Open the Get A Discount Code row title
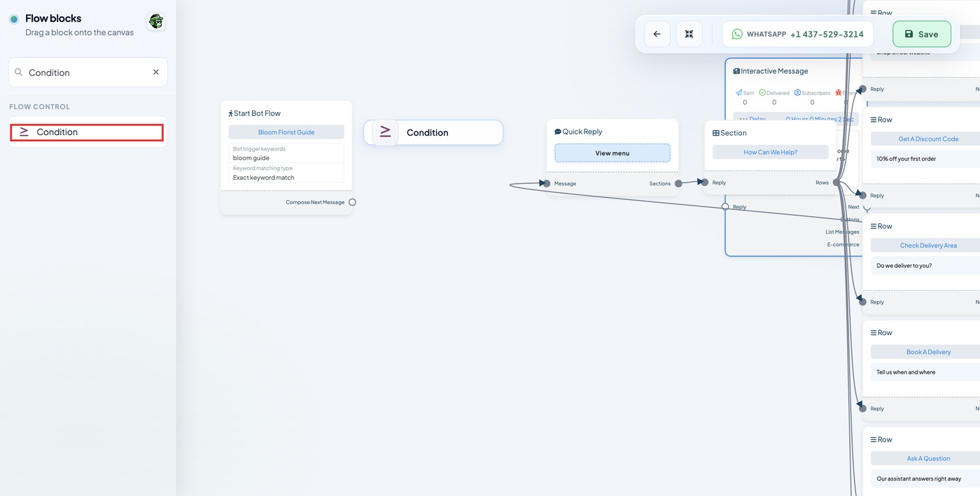The width and height of the screenshot is (980, 496). pos(928,139)
